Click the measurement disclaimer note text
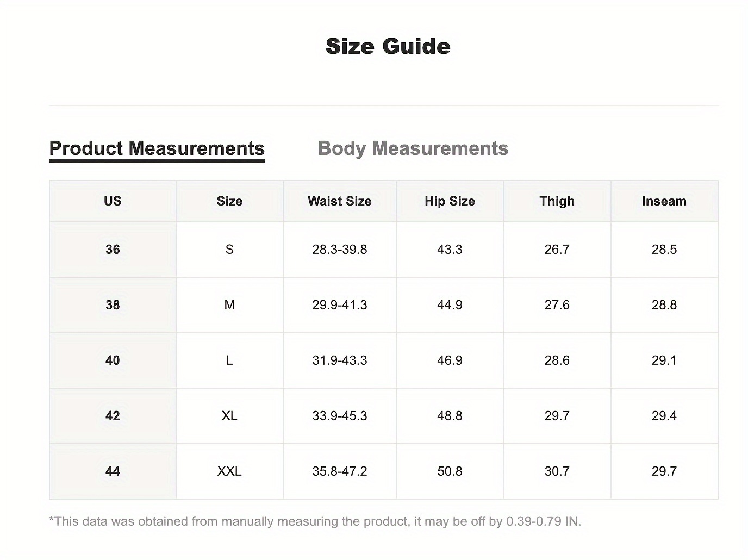 315,522
